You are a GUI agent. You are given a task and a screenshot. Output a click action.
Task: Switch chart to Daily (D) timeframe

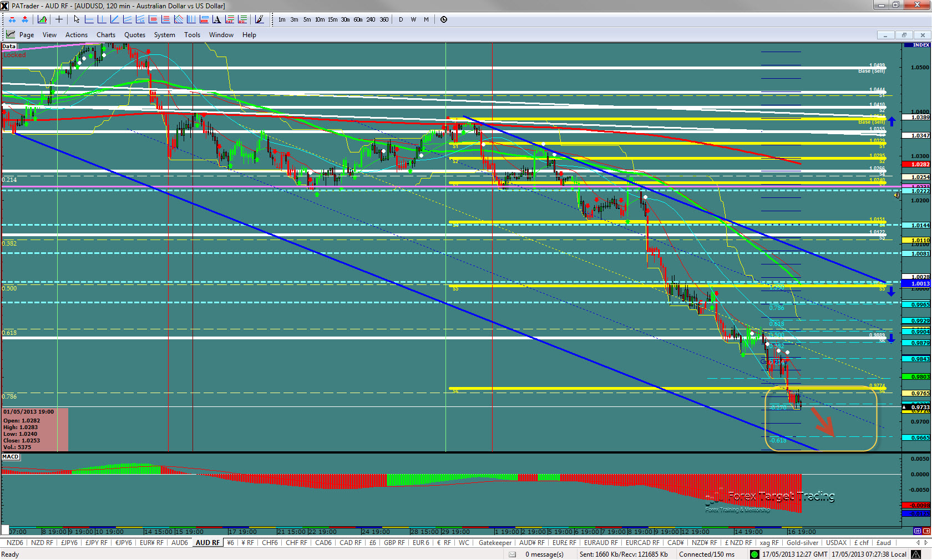click(401, 19)
